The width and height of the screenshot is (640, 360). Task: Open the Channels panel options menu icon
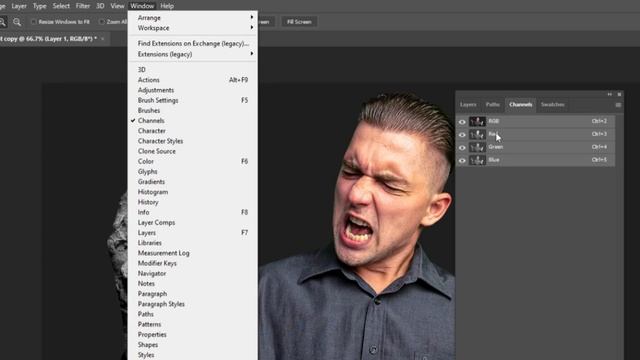[x=618, y=105]
